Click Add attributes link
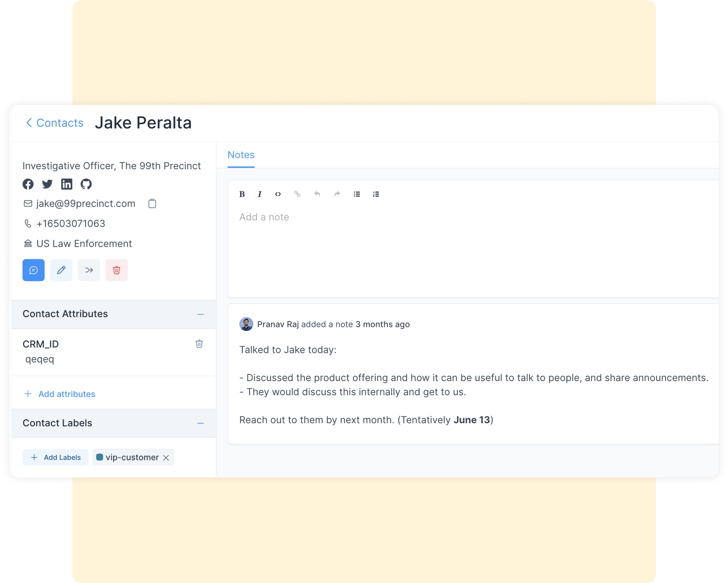The width and height of the screenshot is (728, 583). click(x=67, y=394)
